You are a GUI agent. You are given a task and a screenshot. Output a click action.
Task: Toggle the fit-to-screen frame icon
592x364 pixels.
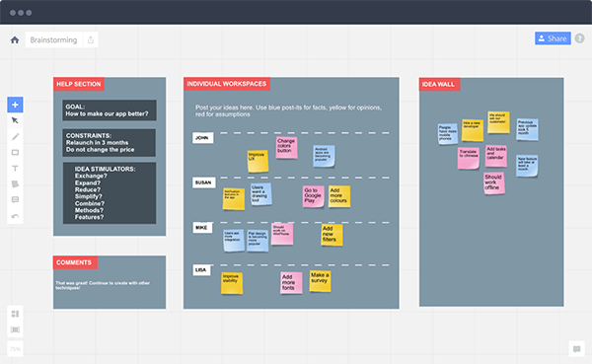tap(15, 329)
